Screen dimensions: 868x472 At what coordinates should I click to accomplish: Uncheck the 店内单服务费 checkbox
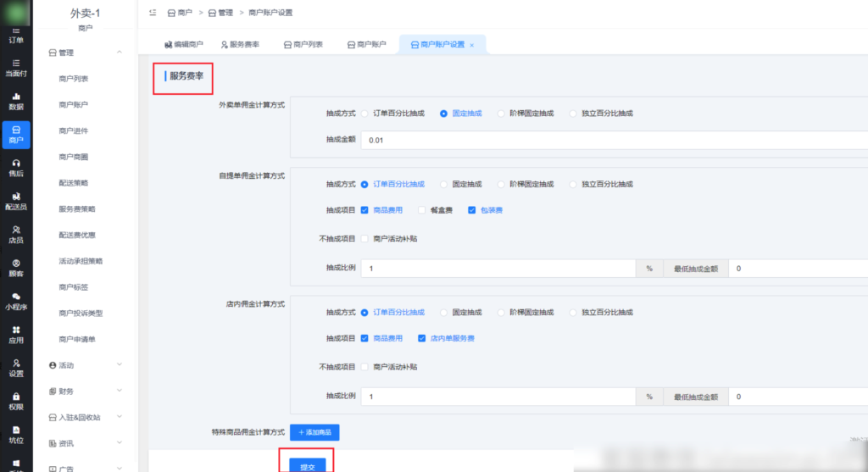(421, 338)
